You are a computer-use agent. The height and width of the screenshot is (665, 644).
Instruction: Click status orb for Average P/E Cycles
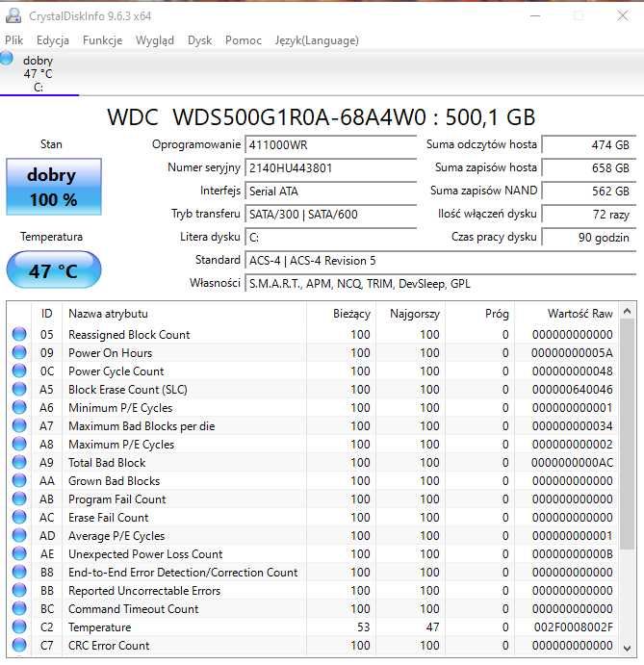click(x=19, y=535)
